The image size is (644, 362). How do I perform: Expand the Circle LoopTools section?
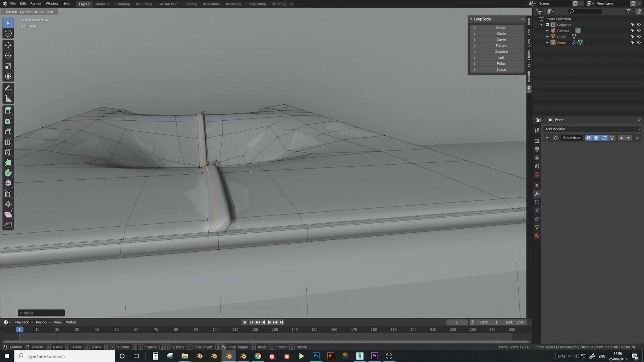(x=474, y=34)
